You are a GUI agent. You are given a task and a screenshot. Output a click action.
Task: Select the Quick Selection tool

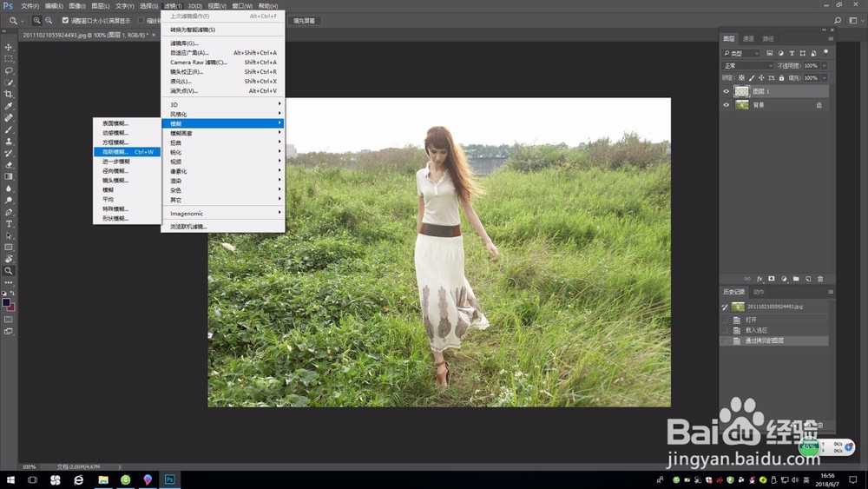(9, 83)
